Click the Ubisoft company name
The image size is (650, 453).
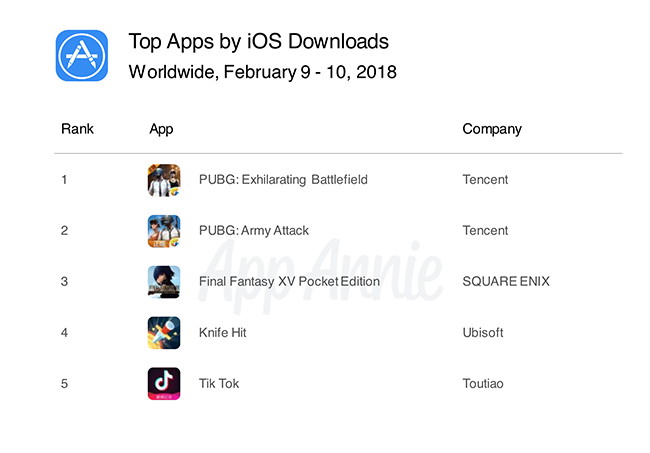(485, 332)
